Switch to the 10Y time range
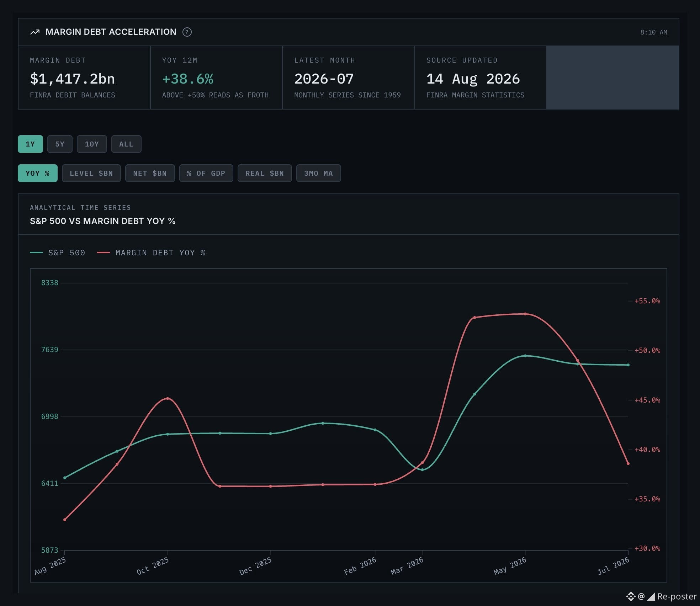The height and width of the screenshot is (606, 700). pos(92,144)
